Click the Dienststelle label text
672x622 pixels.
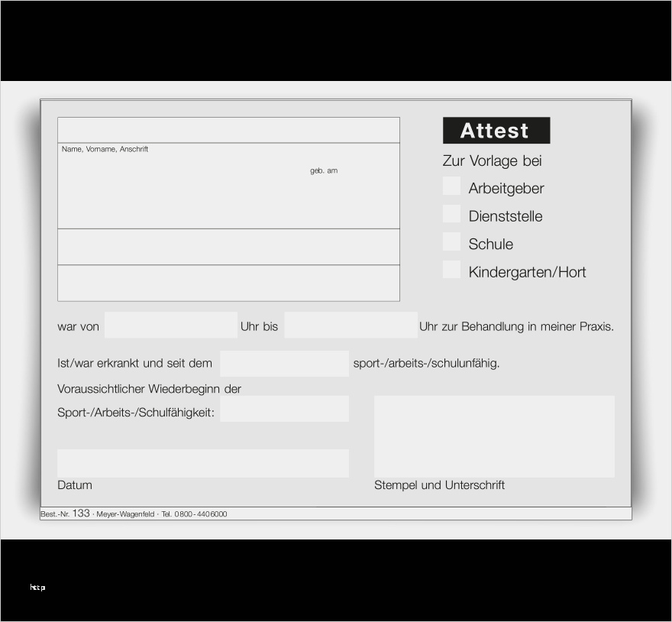tap(506, 216)
